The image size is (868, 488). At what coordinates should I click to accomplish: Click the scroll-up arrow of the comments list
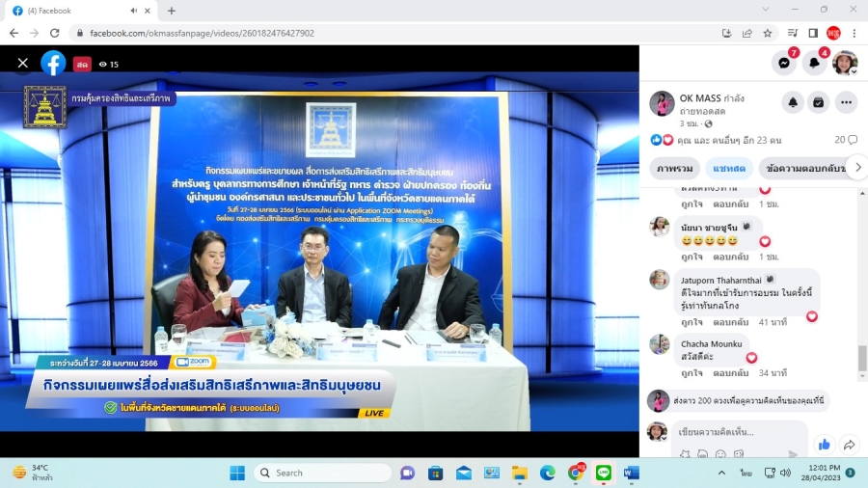point(862,193)
